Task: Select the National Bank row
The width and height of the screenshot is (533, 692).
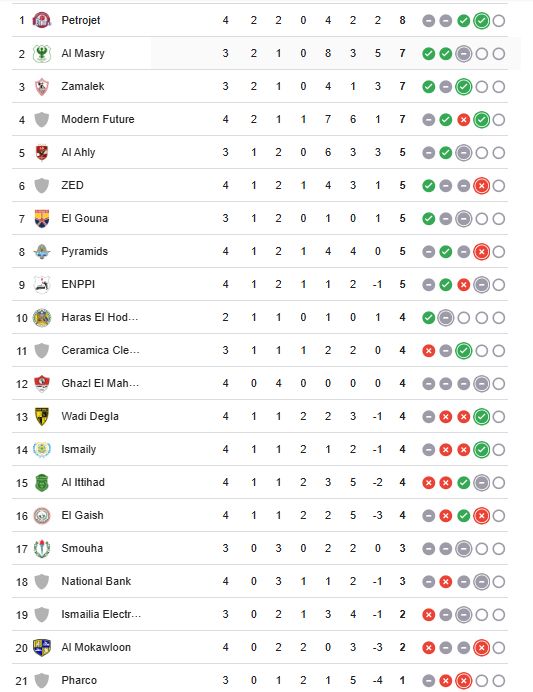Action: pos(260,581)
